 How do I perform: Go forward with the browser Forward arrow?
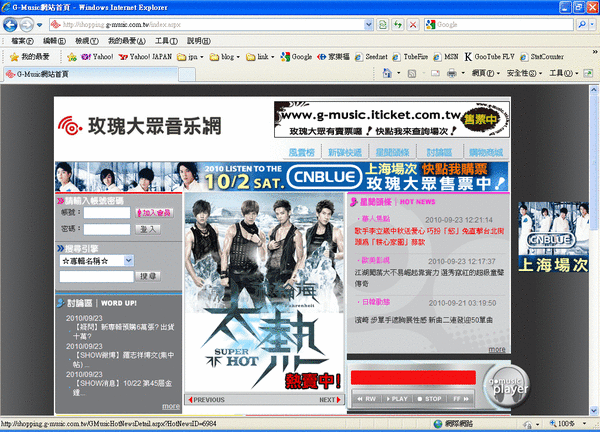[26, 25]
